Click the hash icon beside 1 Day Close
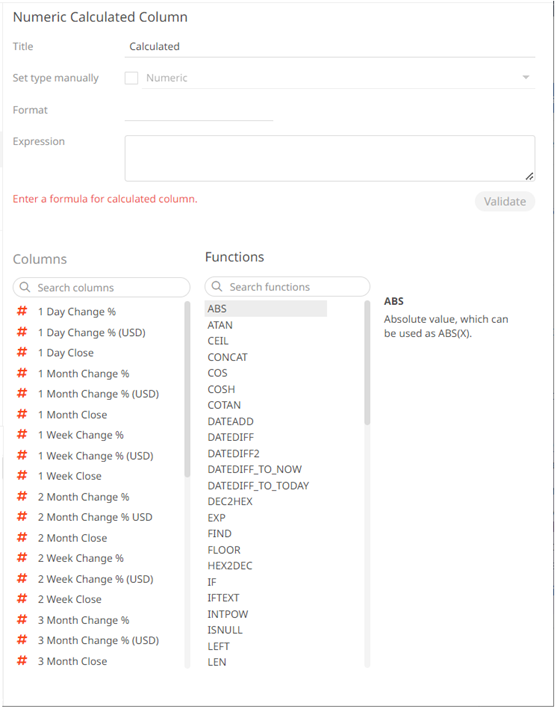The width and height of the screenshot is (557, 709). point(22,352)
